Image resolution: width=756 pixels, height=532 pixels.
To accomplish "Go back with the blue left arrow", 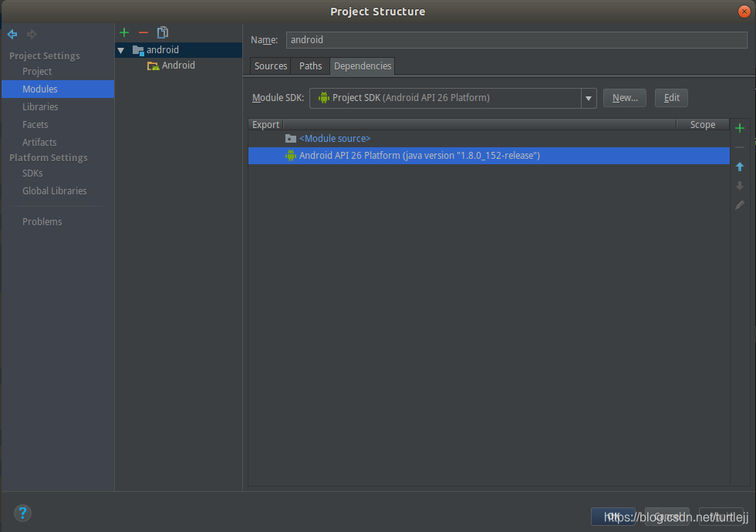I will (x=12, y=34).
